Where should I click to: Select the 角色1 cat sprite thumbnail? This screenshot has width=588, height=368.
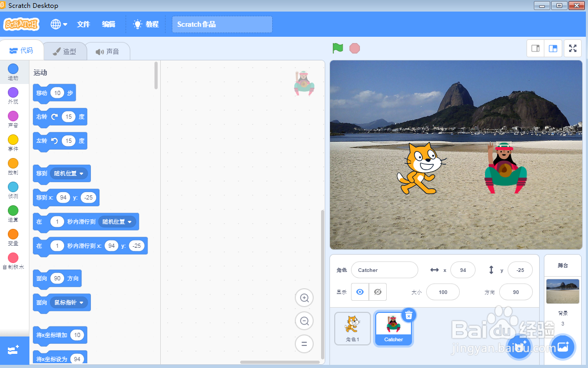[x=353, y=329]
